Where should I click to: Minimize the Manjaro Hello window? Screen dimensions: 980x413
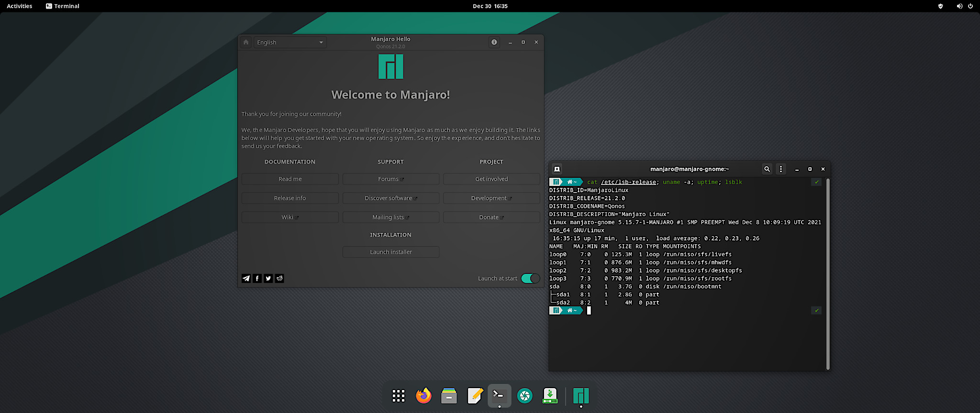point(510,42)
